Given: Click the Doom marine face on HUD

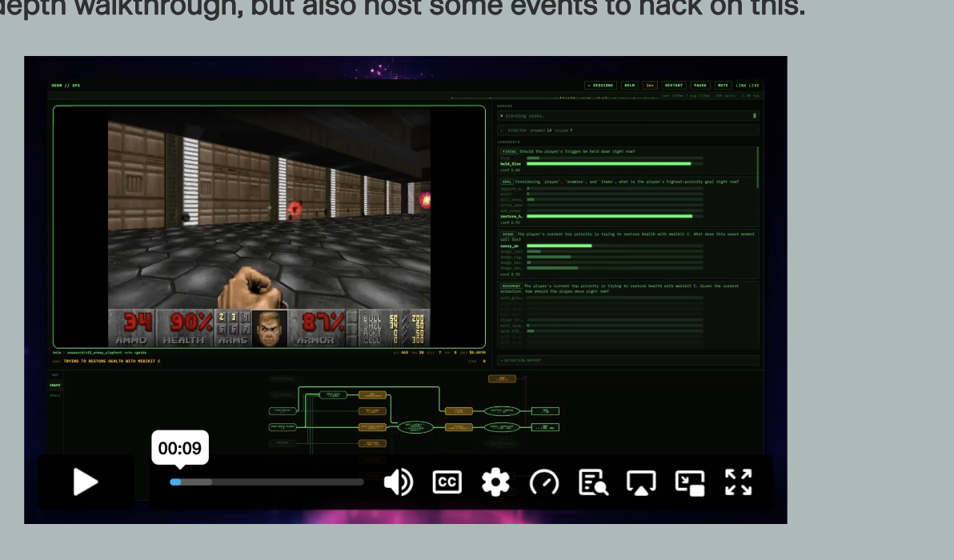Looking at the screenshot, I should pos(270,329).
